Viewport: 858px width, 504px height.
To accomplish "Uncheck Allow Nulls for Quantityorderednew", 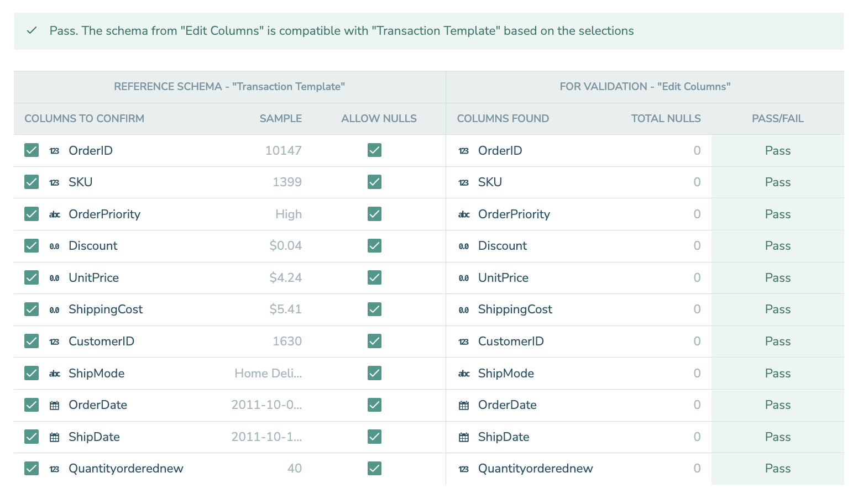I will [x=374, y=469].
